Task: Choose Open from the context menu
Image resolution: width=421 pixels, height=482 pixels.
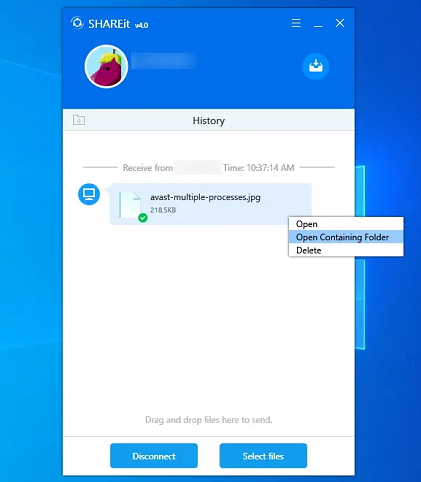Action: (346, 224)
